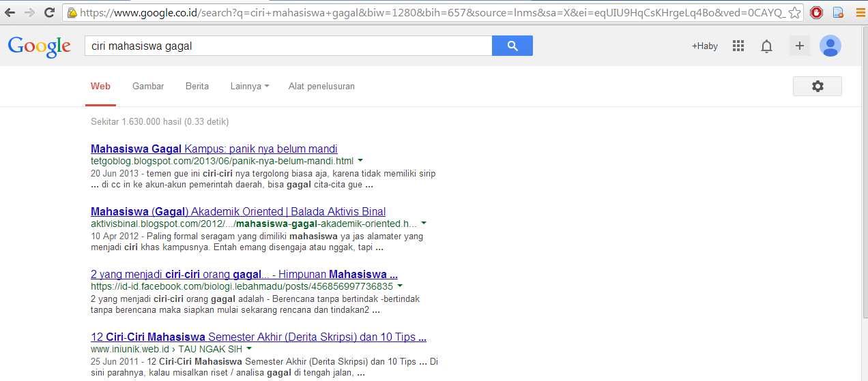Open the Lainnya dropdown menu

click(250, 86)
